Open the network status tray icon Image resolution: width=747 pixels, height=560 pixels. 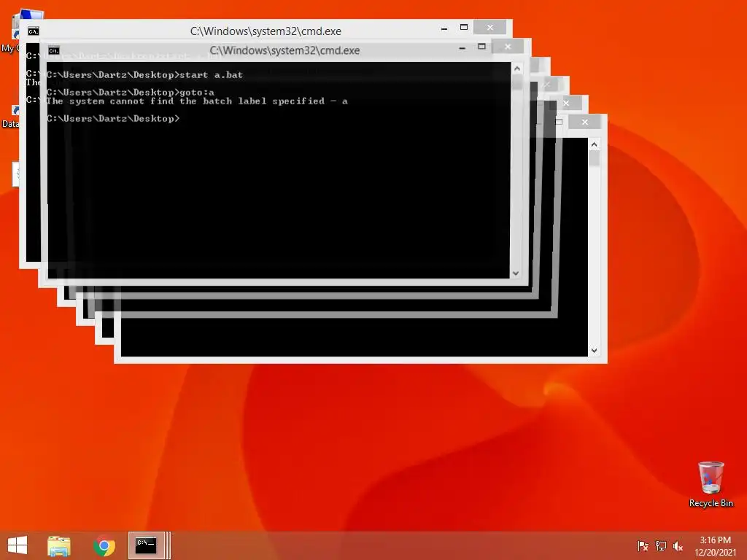click(661, 545)
